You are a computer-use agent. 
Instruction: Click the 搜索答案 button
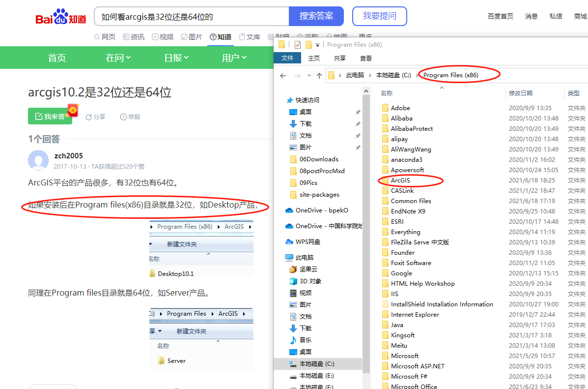click(316, 16)
